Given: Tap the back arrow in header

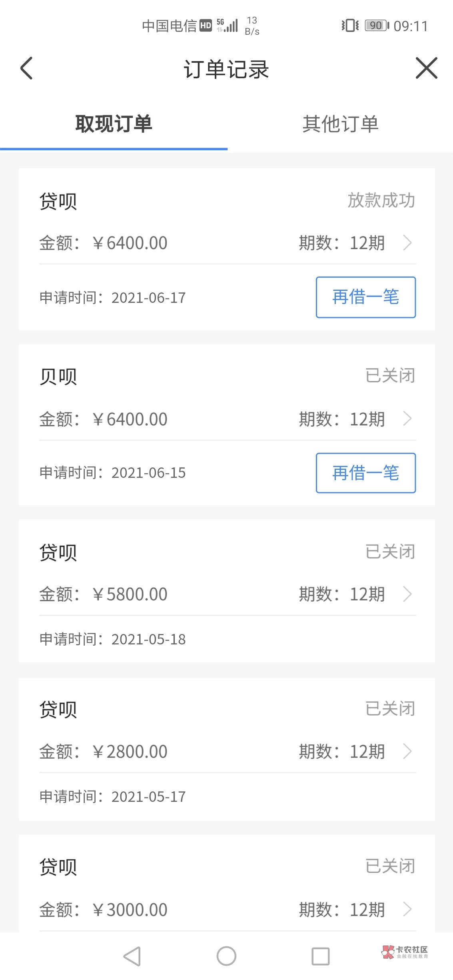Looking at the screenshot, I should pyautogui.click(x=27, y=68).
